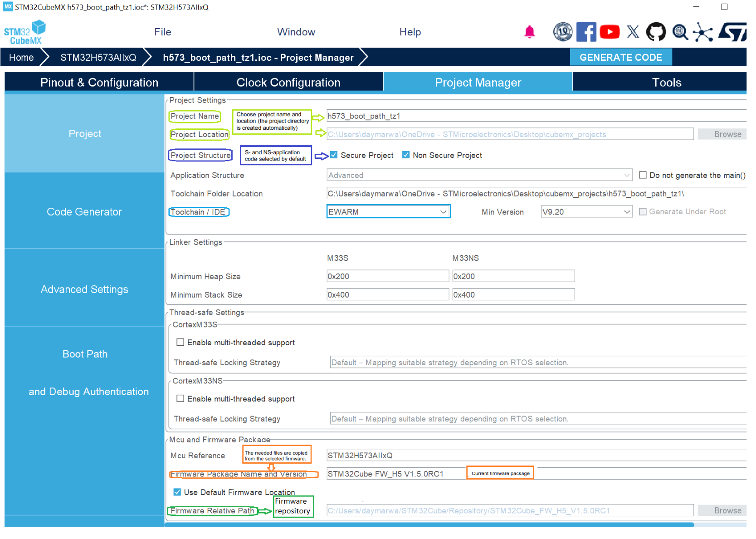This screenshot has width=756, height=539.
Task: Open the Window menu
Action: pyautogui.click(x=296, y=32)
